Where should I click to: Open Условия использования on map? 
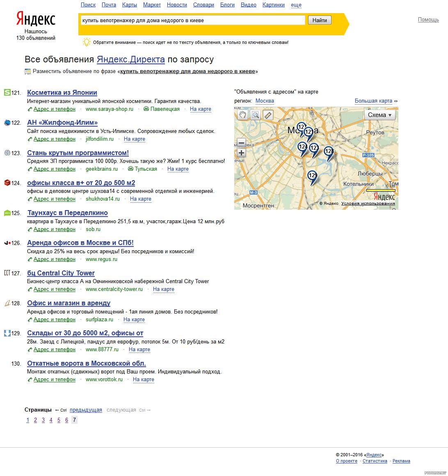tap(368, 204)
